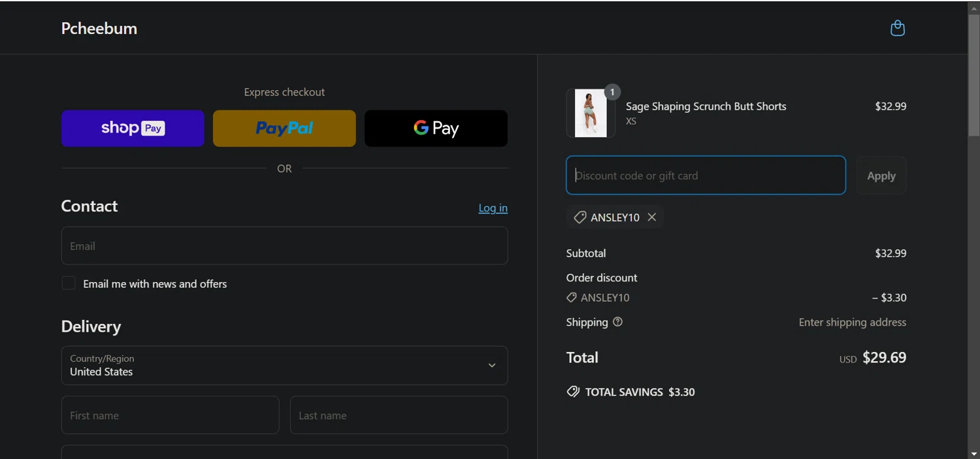Viewport: 980px width, 459px height.
Task: Open the Sage Shaping Shorts product thumbnail
Action: point(591,114)
